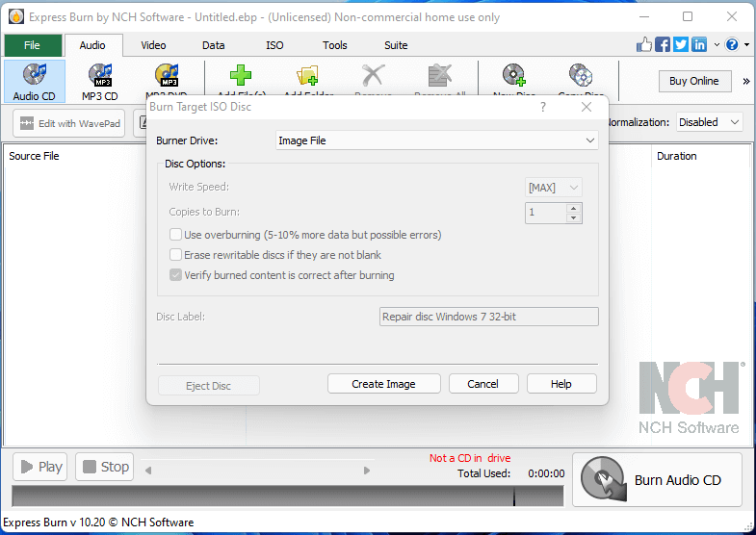Screen dimensions: 756x535
Task: Click the New Disc icon
Action: (x=514, y=76)
